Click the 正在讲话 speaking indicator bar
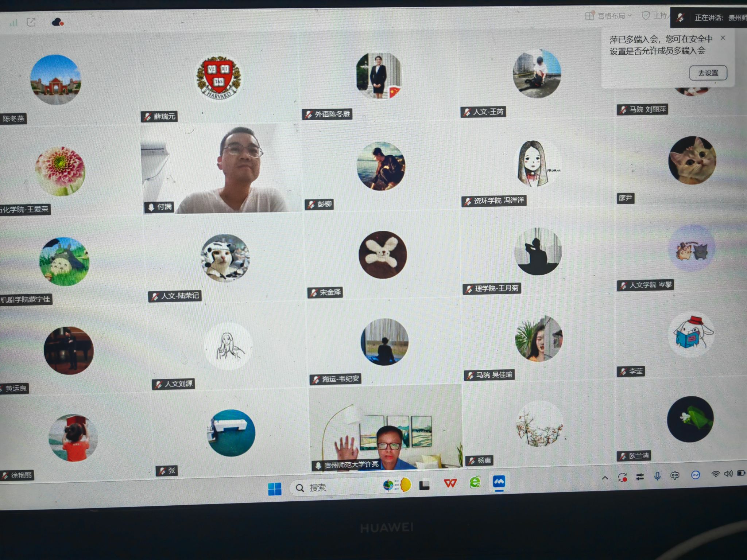 pos(709,17)
